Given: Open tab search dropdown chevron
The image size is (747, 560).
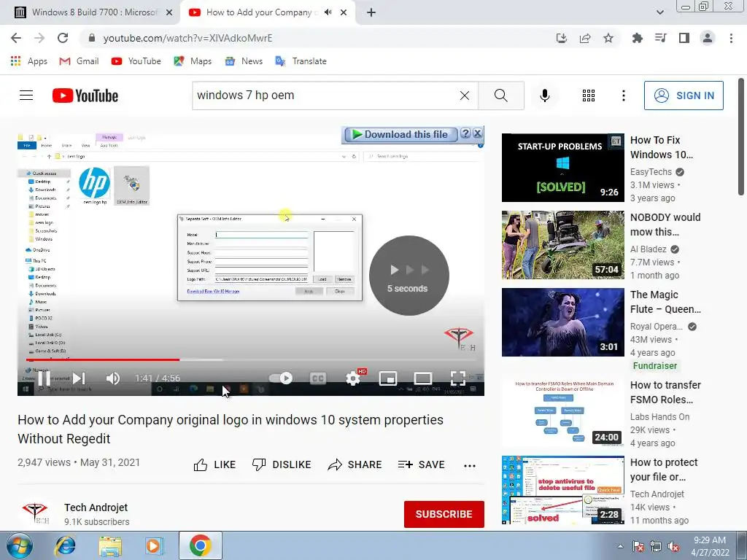Looking at the screenshot, I should 659,12.
